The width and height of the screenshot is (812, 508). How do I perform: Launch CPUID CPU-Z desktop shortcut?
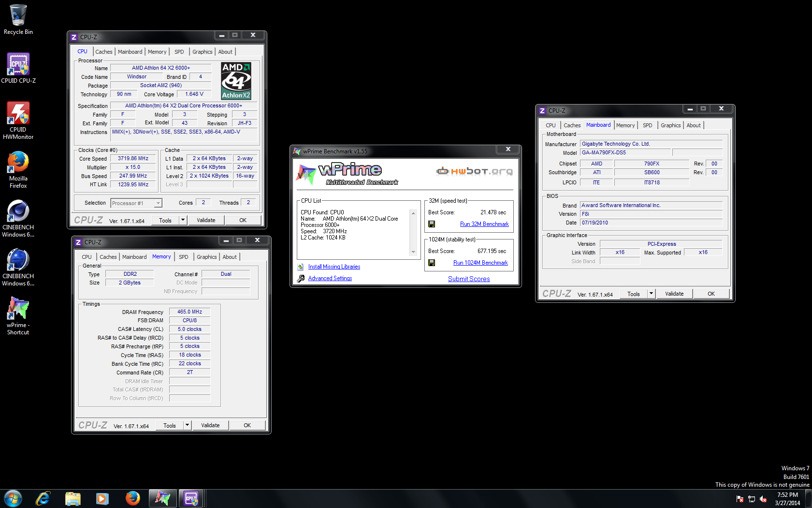(x=18, y=68)
